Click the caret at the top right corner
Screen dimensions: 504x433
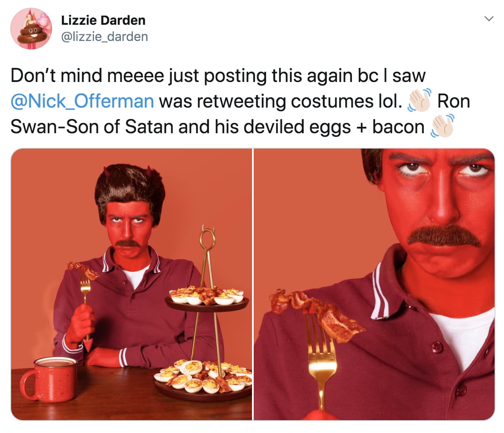click(489, 19)
